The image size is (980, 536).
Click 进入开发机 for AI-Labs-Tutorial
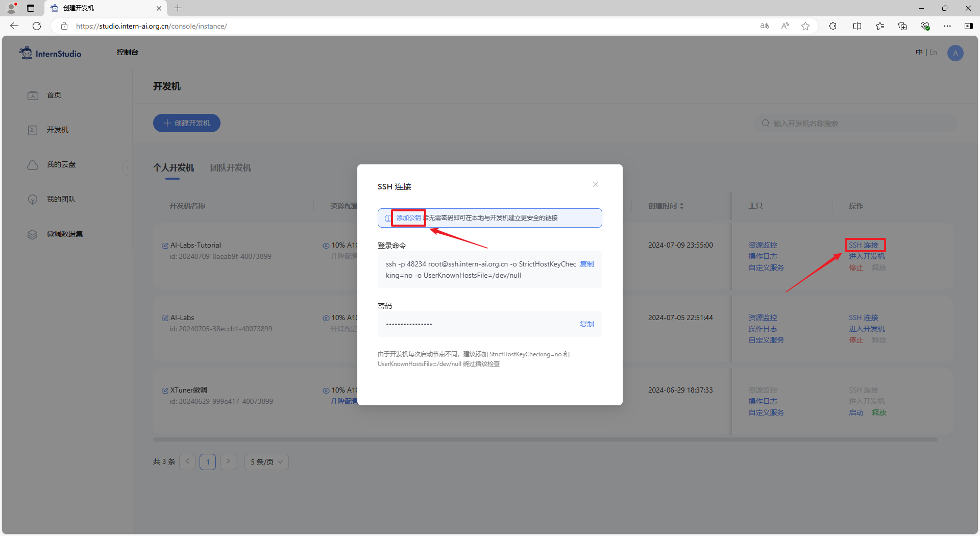click(x=867, y=256)
